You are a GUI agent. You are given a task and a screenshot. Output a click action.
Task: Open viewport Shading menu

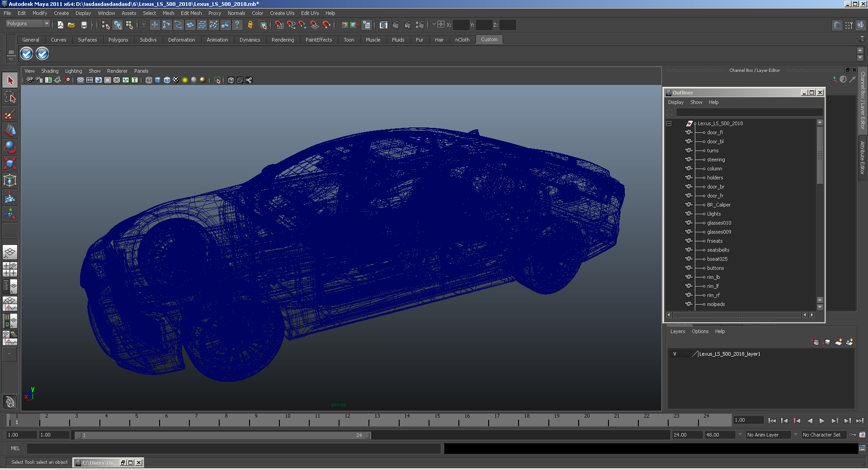point(50,71)
